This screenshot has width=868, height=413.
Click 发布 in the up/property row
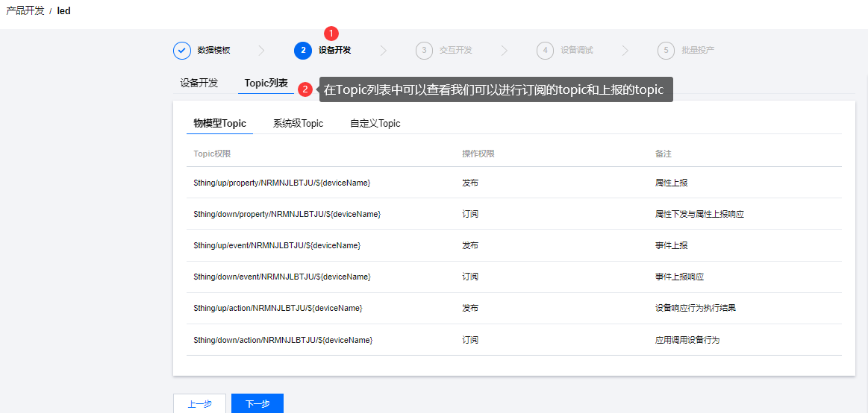pos(470,183)
